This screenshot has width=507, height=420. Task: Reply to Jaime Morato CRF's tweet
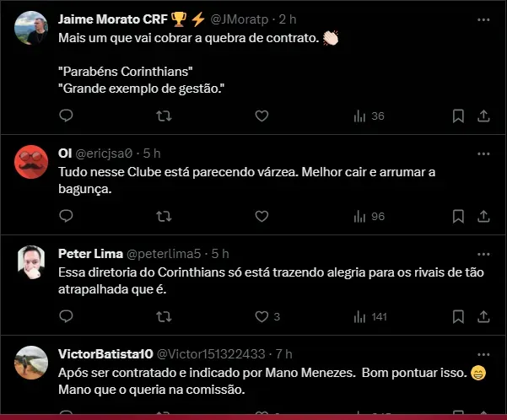point(66,116)
